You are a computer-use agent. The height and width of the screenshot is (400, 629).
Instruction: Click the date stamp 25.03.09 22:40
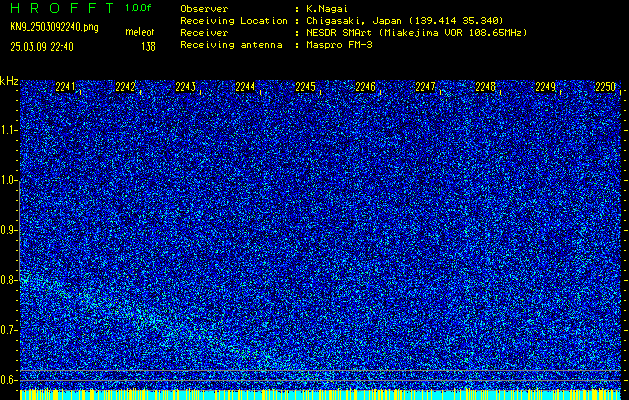coord(42,47)
